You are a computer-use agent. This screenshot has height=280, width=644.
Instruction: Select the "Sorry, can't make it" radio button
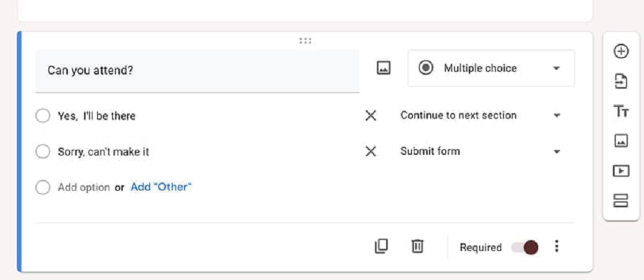click(43, 152)
